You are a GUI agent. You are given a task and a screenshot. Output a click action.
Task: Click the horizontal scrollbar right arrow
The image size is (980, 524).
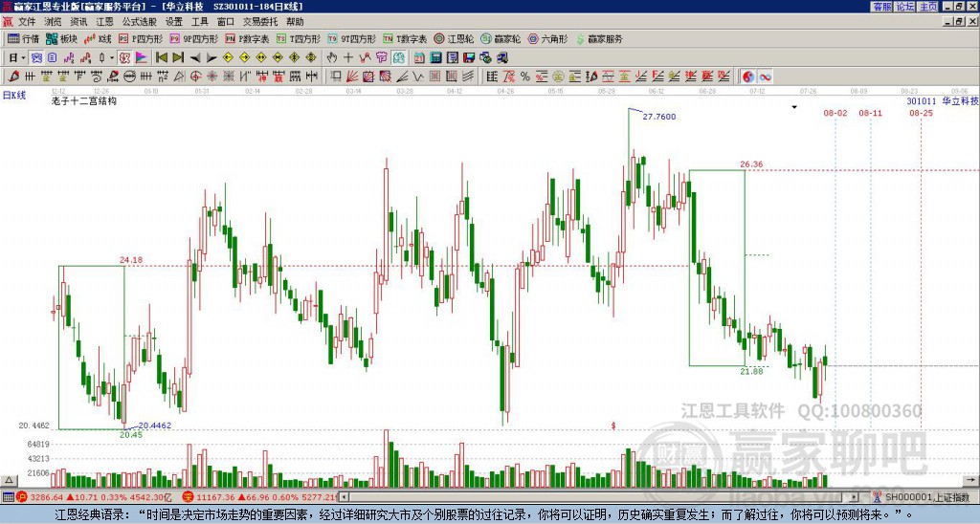pyautogui.click(x=855, y=497)
